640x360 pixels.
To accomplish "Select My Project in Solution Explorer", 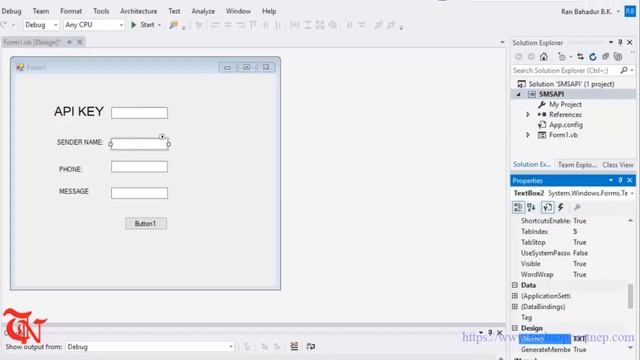I will [x=565, y=104].
